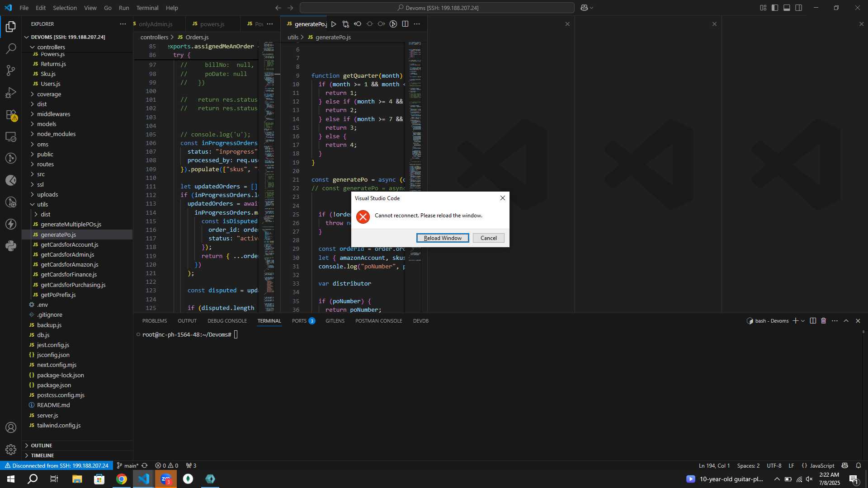The image size is (868, 488).
Task: Open the Extensions view with the warning badge
Action: click(11, 115)
